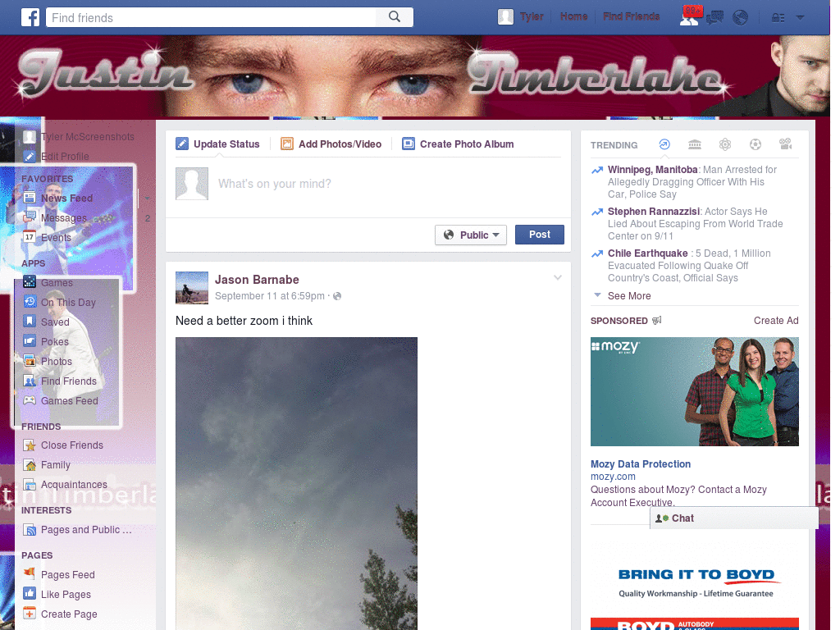Open Find Friends in top bar
Image resolution: width=840 pixels, height=630 pixels.
[x=631, y=16]
